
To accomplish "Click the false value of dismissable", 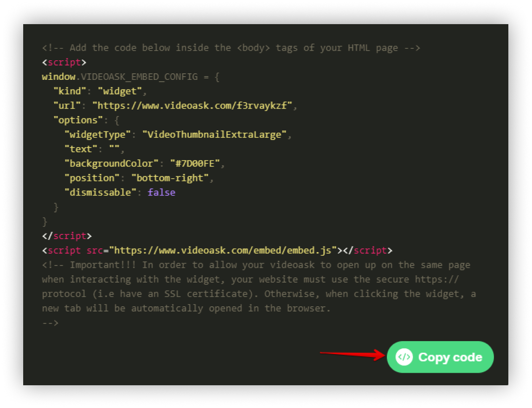I will coord(161,193).
